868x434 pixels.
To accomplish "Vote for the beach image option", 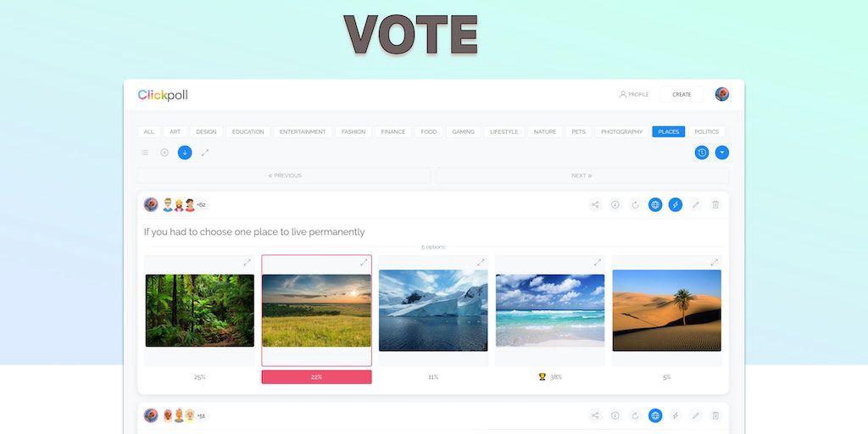I will tap(550, 310).
